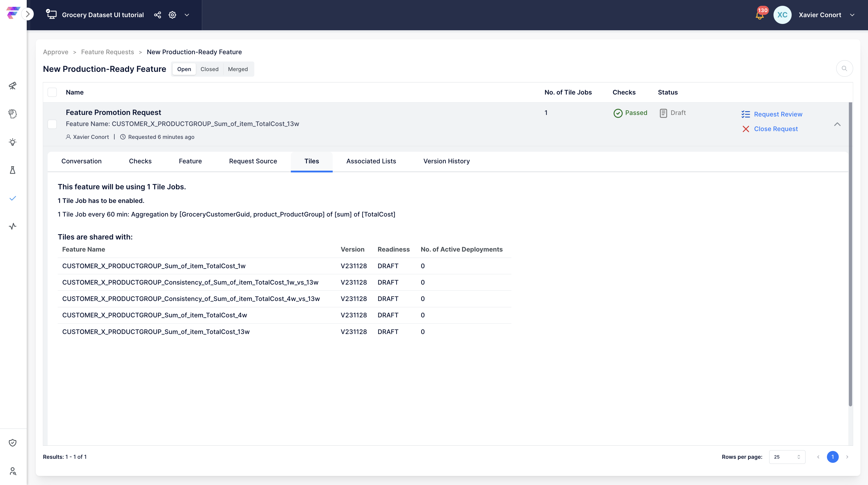Click the Request Review link
Viewport: 868px width, 485px height.
[778, 114]
